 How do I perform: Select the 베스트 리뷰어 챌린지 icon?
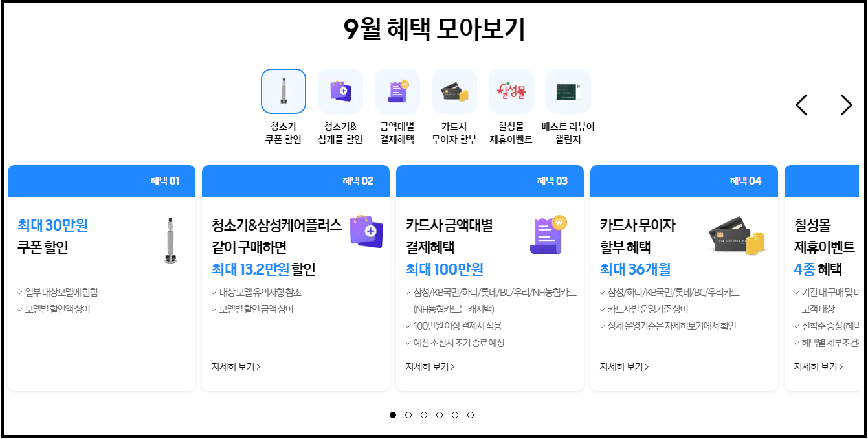point(568,91)
